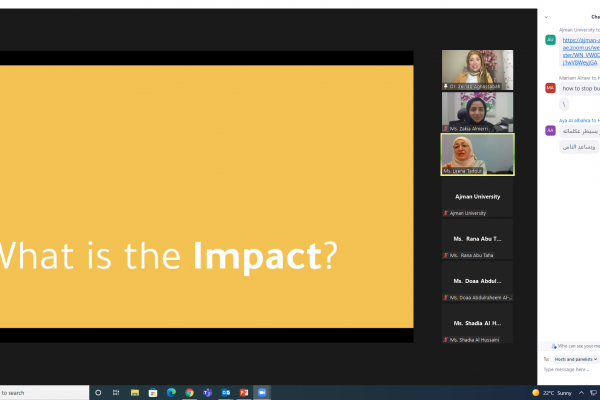
Task: Select the Arabic message 'يسيطر عكلماته'
Action: tap(579, 131)
